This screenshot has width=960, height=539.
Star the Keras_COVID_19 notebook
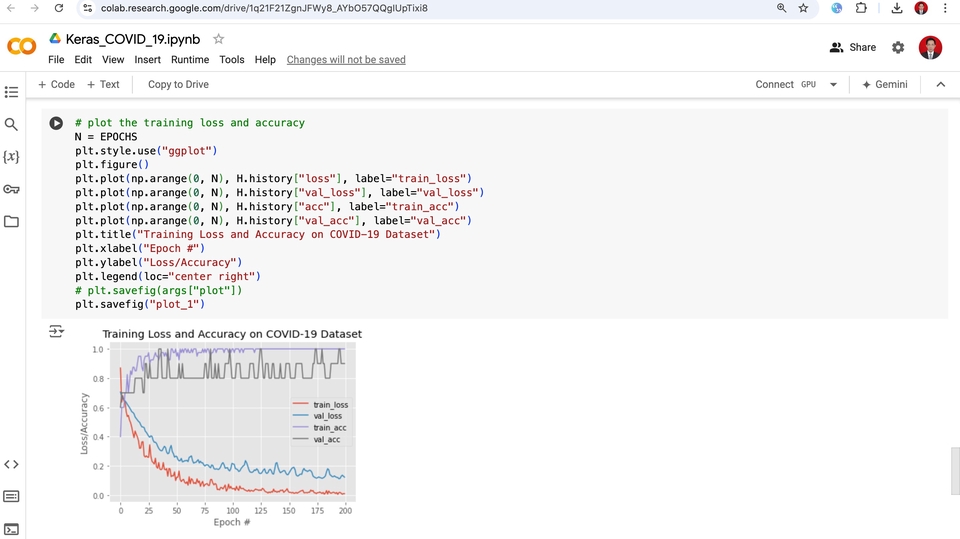[219, 39]
